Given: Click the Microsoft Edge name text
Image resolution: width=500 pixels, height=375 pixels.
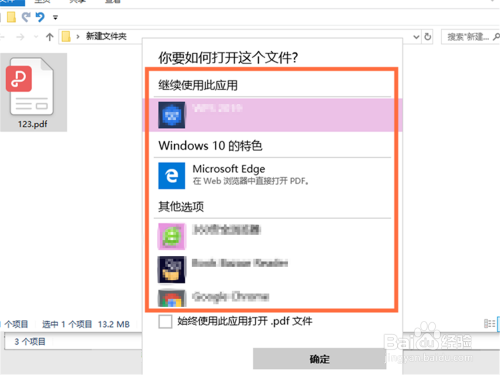Looking at the screenshot, I should (229, 169).
